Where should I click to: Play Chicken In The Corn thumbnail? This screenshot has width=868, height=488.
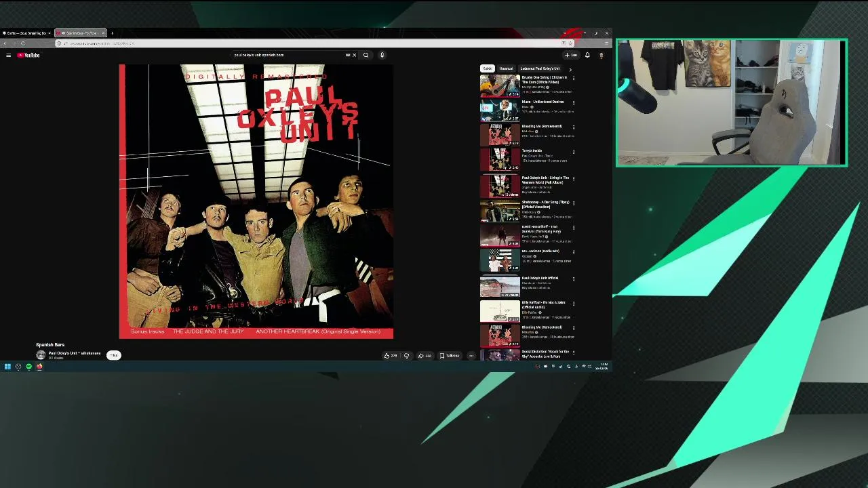(500, 85)
